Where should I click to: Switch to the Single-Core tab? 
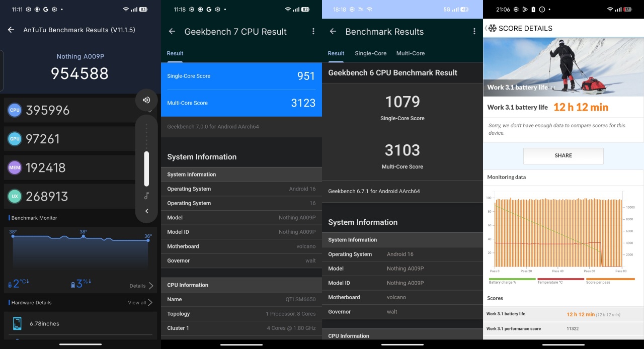point(371,53)
